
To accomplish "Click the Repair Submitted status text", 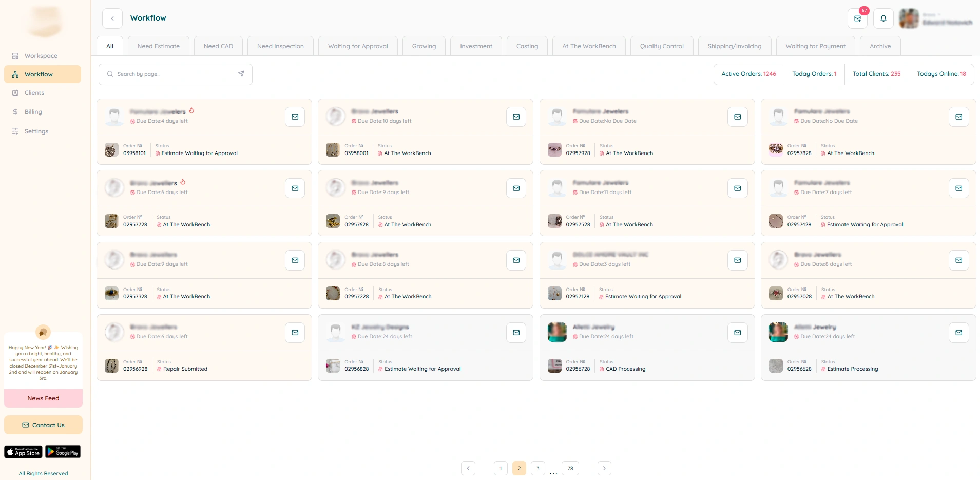I will (x=185, y=369).
